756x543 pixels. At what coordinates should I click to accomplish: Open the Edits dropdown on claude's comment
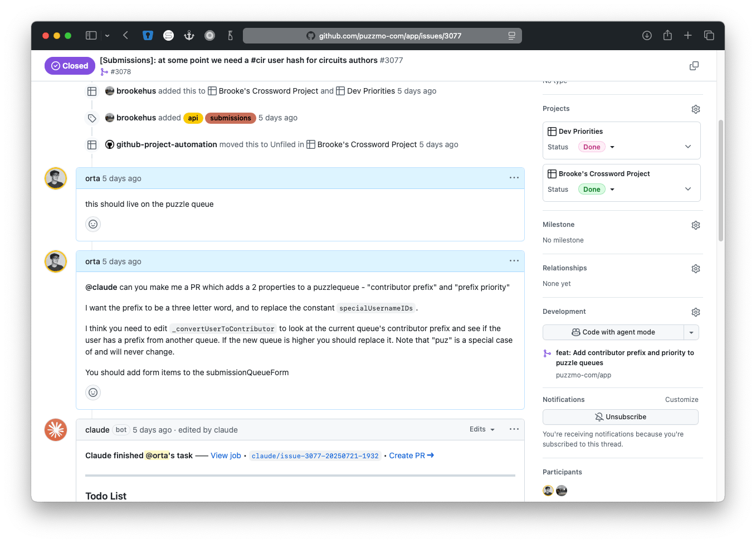481,429
